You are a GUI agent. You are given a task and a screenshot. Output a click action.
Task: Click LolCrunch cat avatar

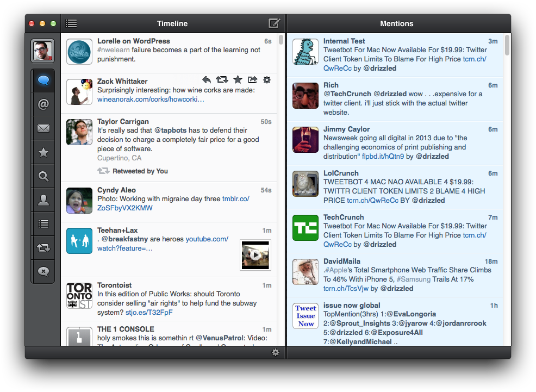(x=306, y=184)
